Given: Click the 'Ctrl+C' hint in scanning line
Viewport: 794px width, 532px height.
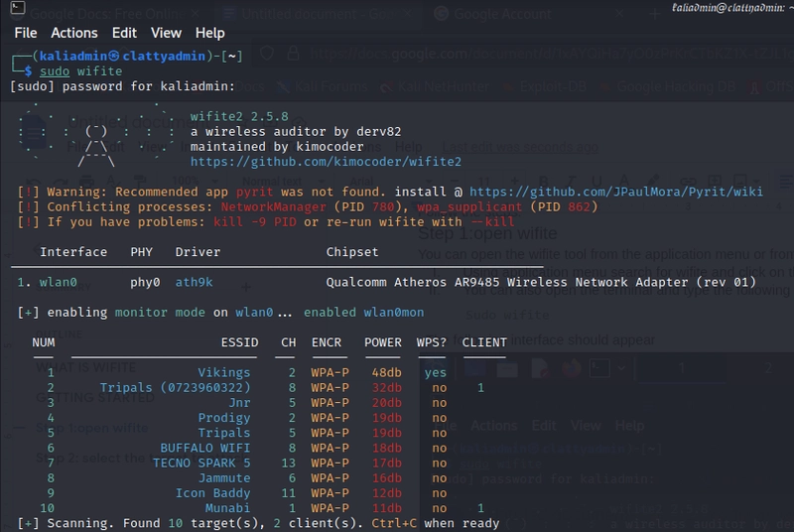Looking at the screenshot, I should tap(394, 523).
